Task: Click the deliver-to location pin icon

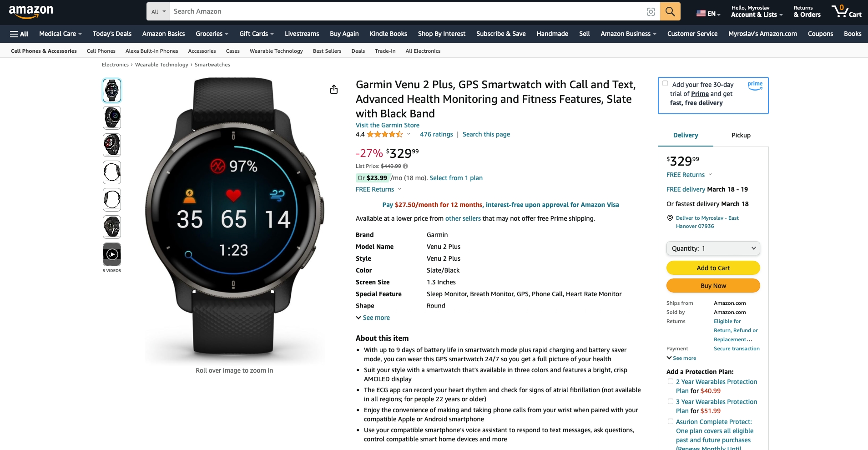Action: tap(670, 218)
